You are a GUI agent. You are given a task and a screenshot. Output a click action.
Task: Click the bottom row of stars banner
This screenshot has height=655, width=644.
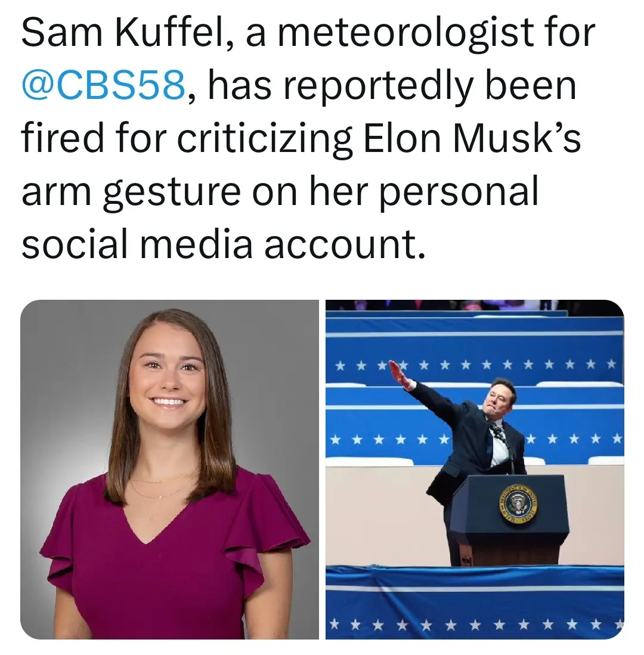pos(475,625)
